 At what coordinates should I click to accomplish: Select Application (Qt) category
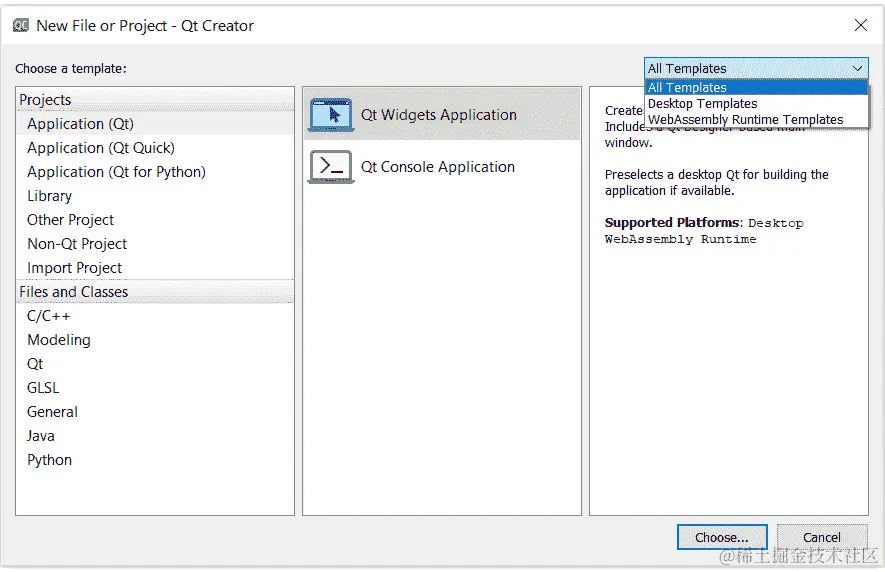[155, 124]
